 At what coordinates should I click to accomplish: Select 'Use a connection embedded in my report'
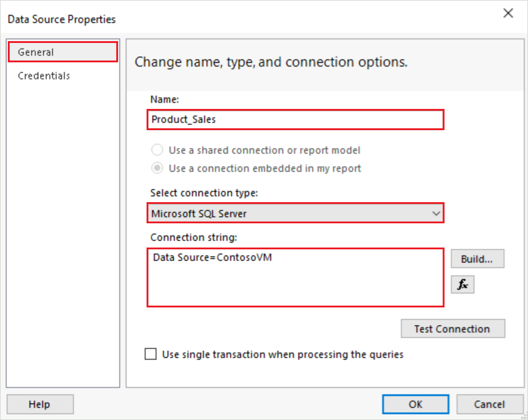pyautogui.click(x=157, y=168)
